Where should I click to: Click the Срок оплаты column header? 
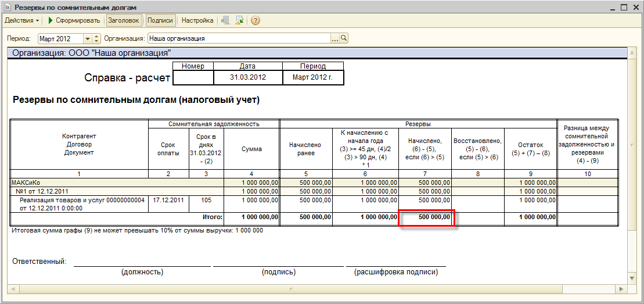(168, 149)
